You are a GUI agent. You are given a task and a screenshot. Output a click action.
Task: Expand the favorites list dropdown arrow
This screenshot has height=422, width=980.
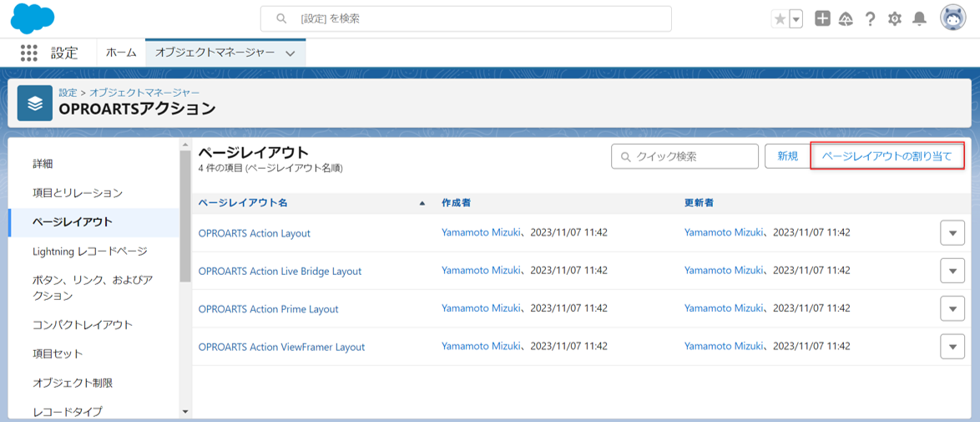click(x=796, y=19)
